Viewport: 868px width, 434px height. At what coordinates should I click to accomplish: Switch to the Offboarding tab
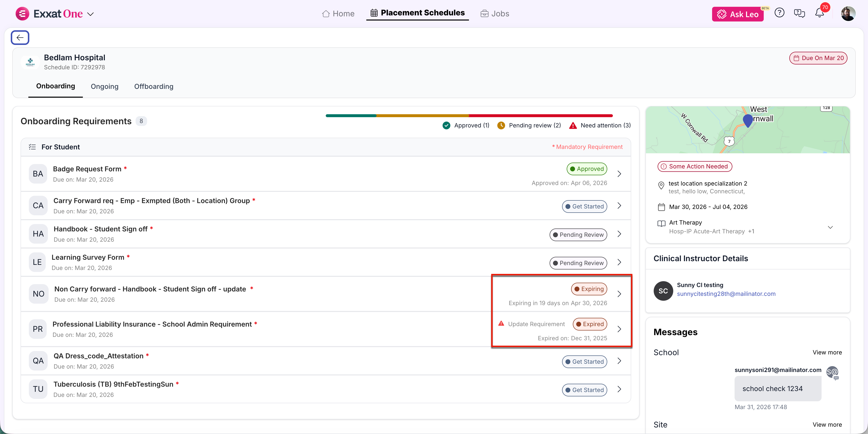[154, 86]
